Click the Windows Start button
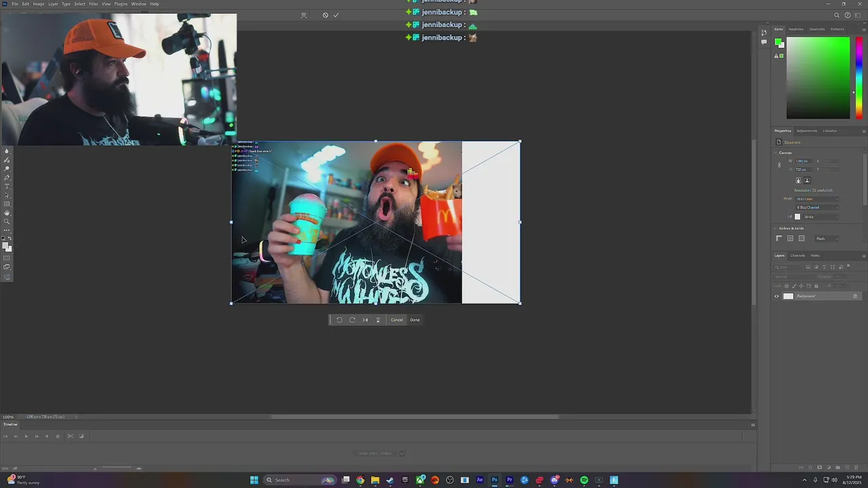The height and width of the screenshot is (488, 868). click(x=254, y=480)
